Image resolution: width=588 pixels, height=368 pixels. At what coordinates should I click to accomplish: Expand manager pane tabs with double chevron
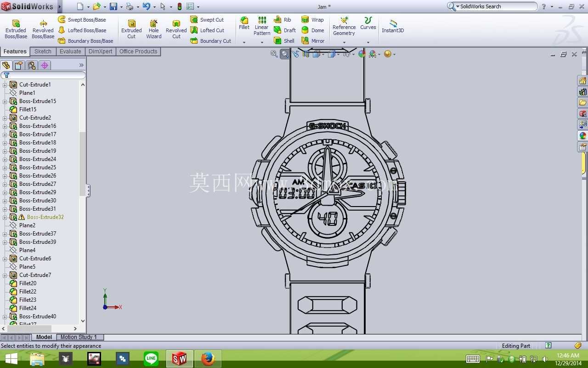pyautogui.click(x=81, y=65)
